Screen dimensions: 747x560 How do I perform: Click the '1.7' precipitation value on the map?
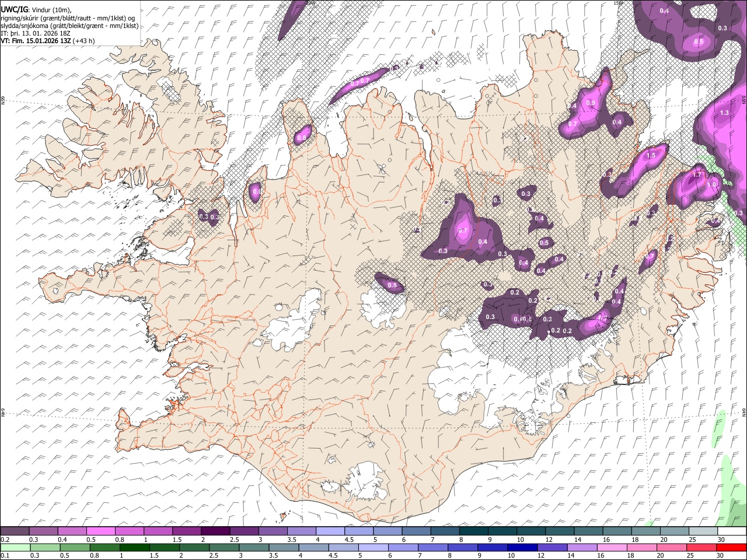point(696,174)
